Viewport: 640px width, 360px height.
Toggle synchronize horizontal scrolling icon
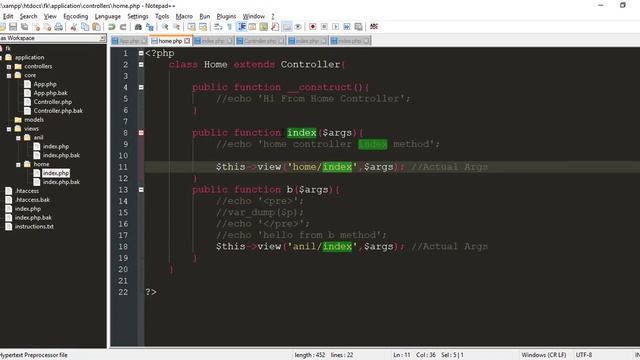[203, 27]
